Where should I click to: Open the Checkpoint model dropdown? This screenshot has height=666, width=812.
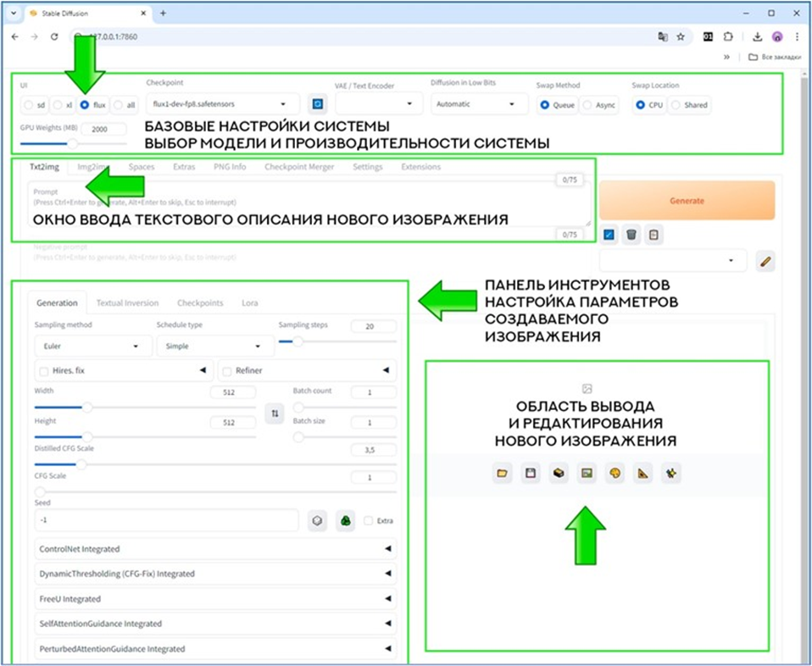tap(221, 104)
